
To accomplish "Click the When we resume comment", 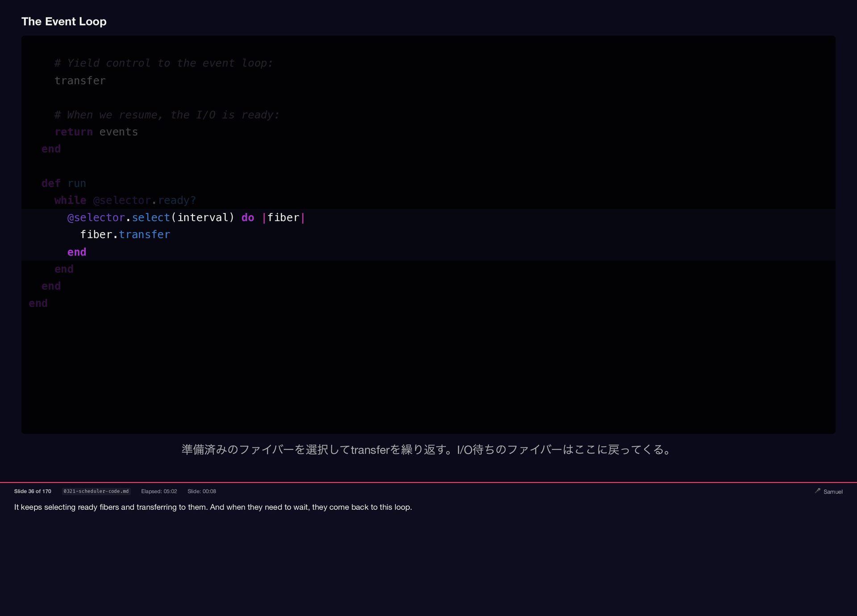I will 166,115.
